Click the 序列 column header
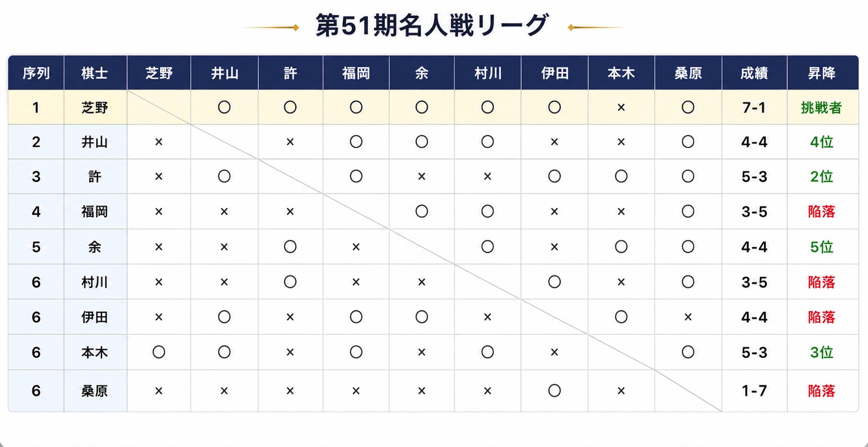868x447 pixels. tap(36, 73)
